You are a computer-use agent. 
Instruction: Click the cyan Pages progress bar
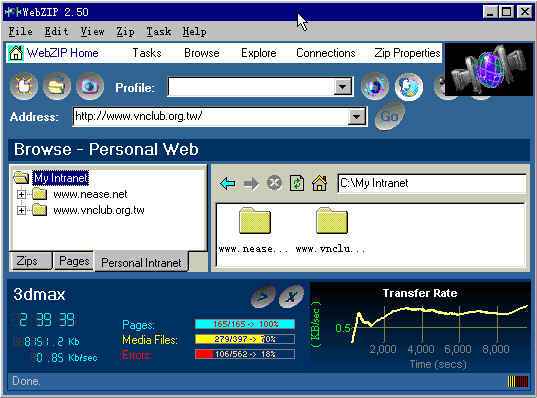tap(245, 324)
